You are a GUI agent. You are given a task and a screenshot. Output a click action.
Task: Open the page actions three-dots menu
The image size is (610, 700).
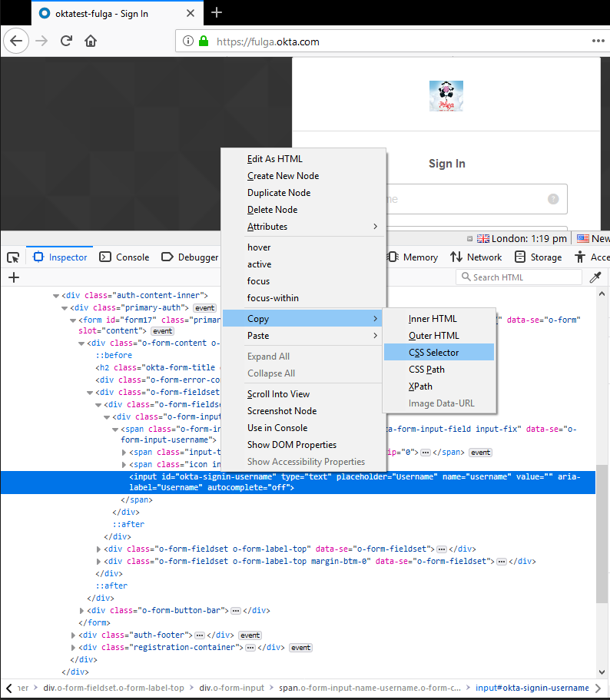click(x=598, y=41)
